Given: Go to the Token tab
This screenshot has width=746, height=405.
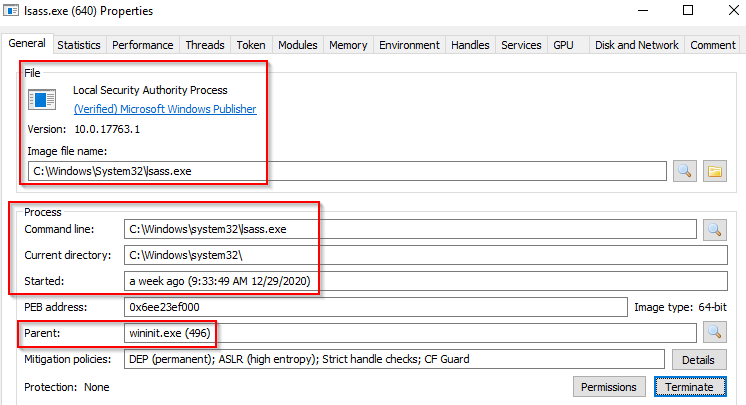Looking at the screenshot, I should pos(251,45).
